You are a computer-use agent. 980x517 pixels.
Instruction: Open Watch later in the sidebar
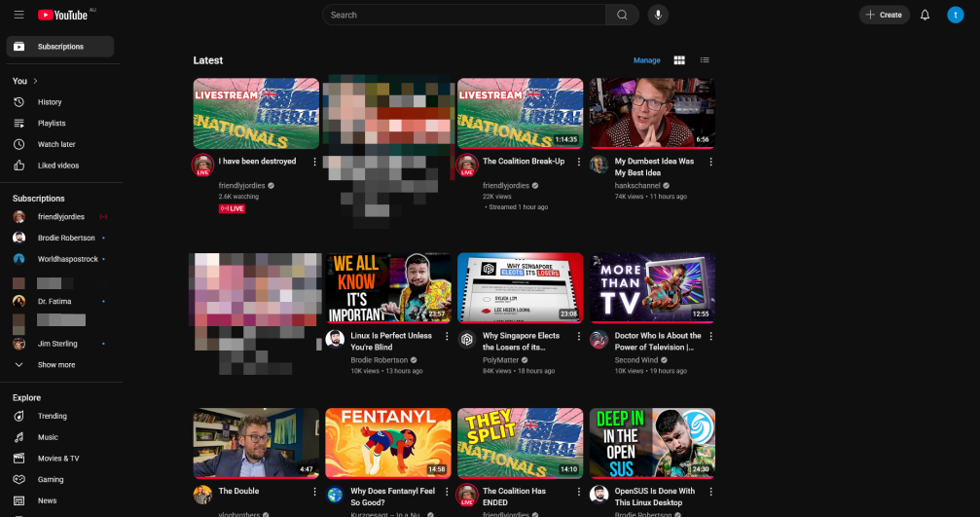(x=60, y=144)
